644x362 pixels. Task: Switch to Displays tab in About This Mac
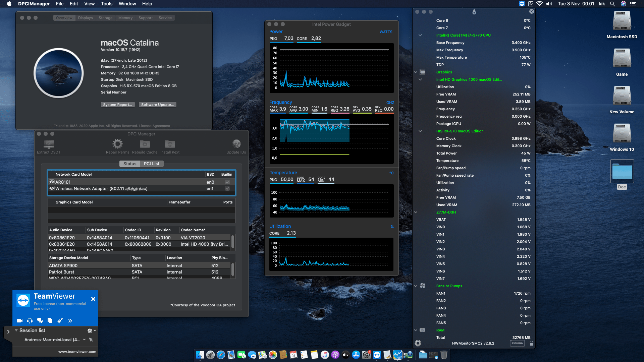tap(85, 18)
